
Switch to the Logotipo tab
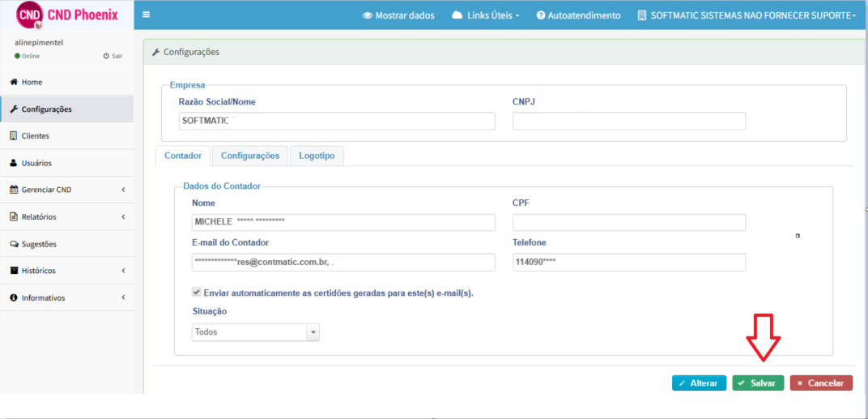pyautogui.click(x=317, y=156)
